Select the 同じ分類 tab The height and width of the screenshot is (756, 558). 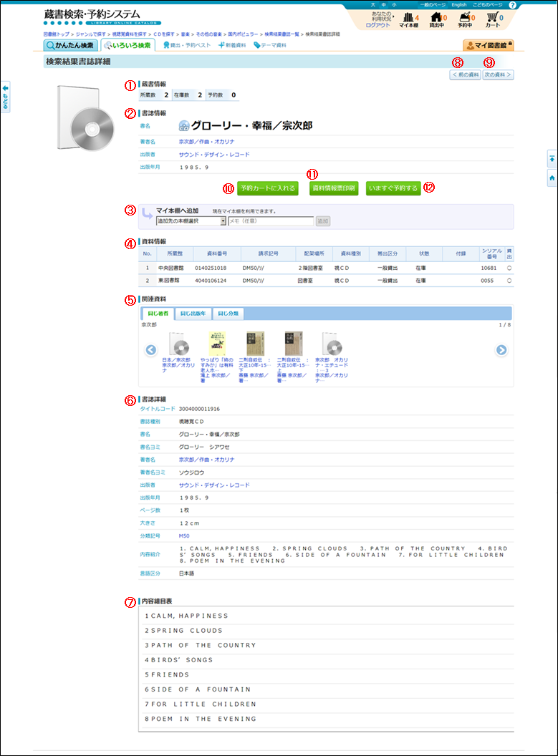[228, 314]
